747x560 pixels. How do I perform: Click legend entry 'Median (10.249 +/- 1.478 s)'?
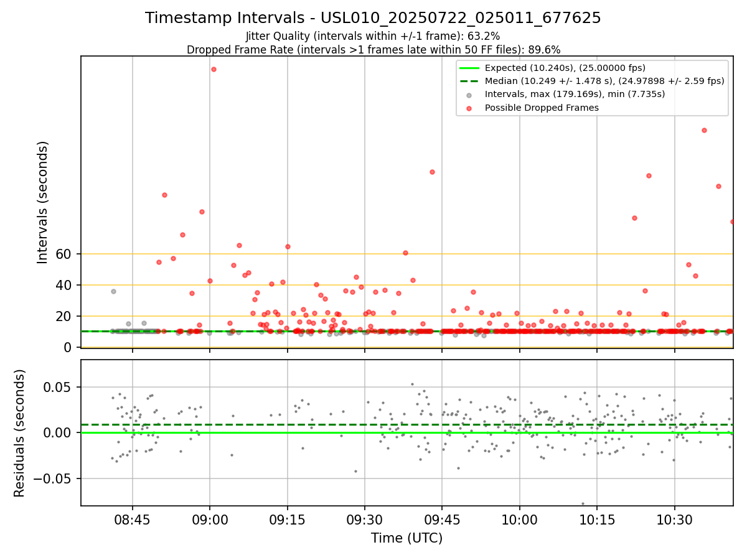tap(604, 81)
